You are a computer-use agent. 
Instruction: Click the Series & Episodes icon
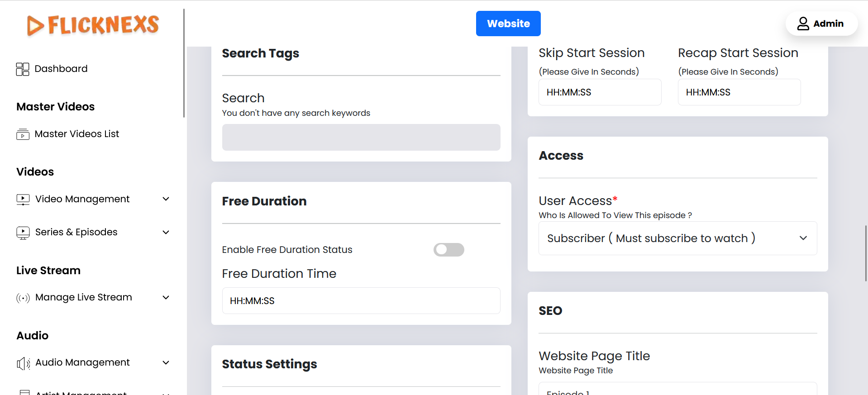point(23,233)
